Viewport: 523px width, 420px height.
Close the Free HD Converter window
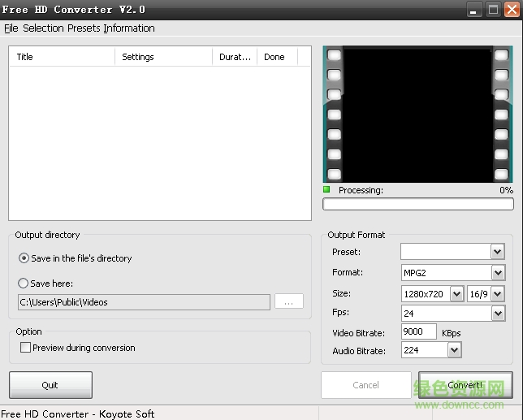pos(512,9)
